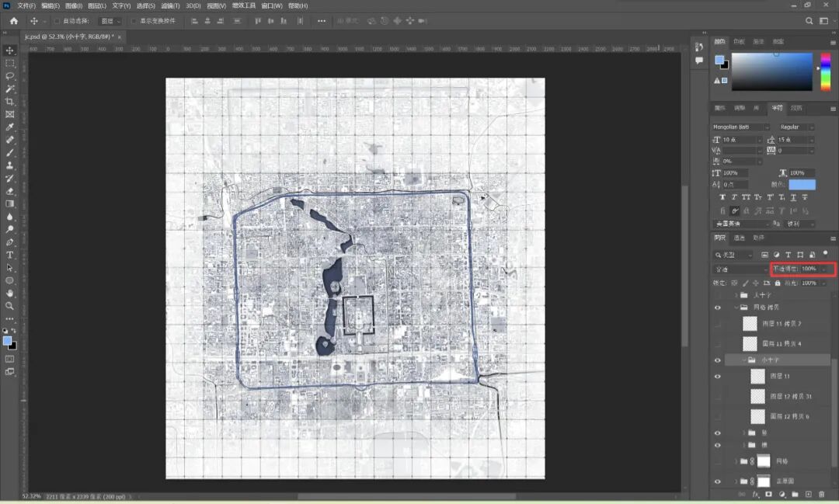
Task: Select the Eyedropper tool
Action: tap(9, 127)
